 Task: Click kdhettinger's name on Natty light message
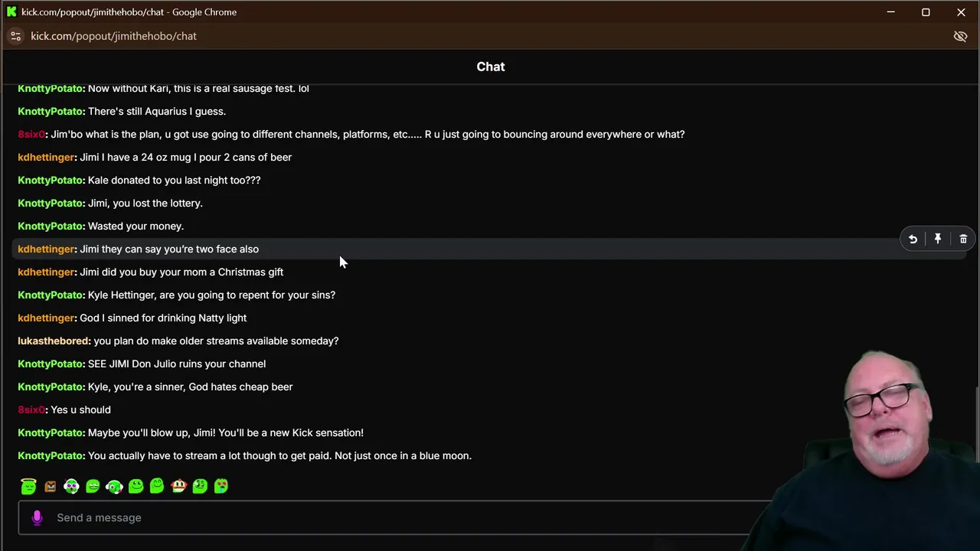pos(46,318)
